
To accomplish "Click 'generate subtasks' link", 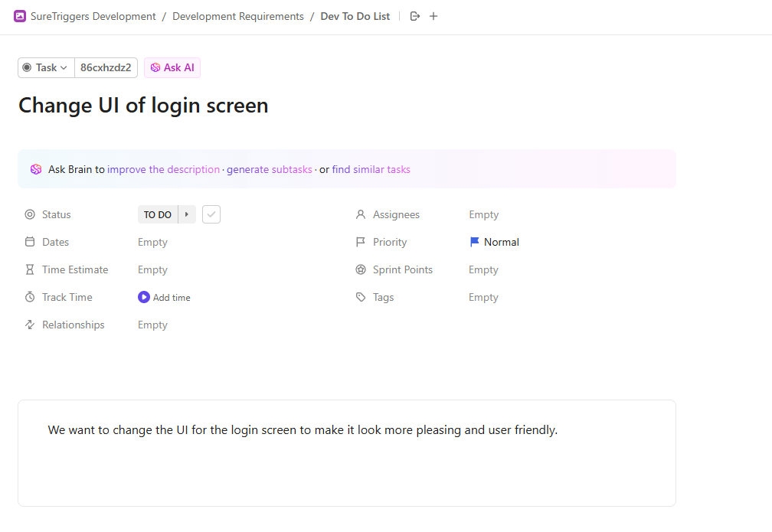I will point(269,169).
